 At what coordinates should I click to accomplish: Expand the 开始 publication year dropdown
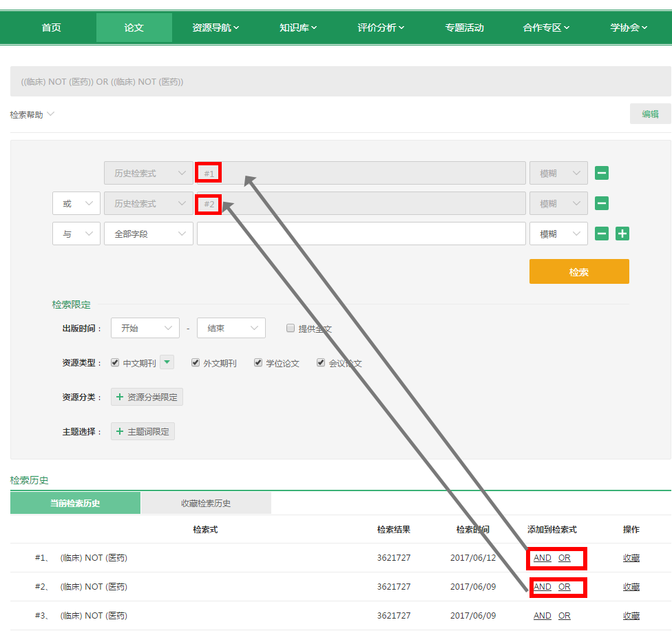coord(145,329)
